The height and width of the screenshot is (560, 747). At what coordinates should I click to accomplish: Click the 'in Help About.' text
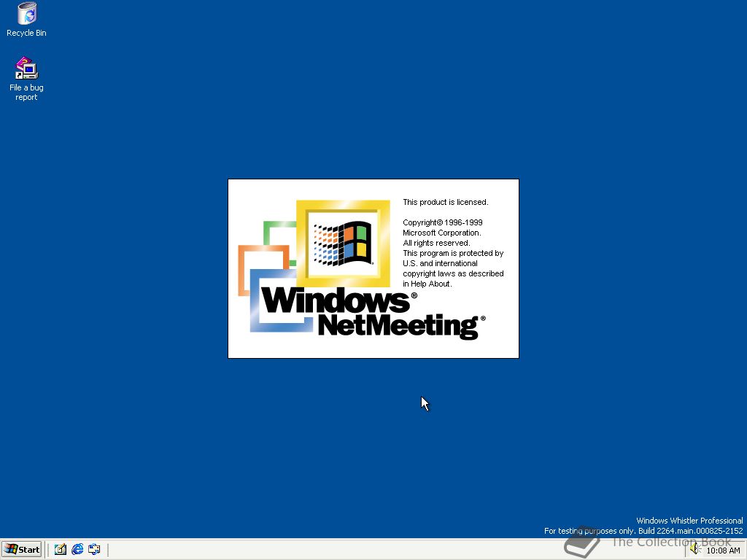(x=427, y=284)
